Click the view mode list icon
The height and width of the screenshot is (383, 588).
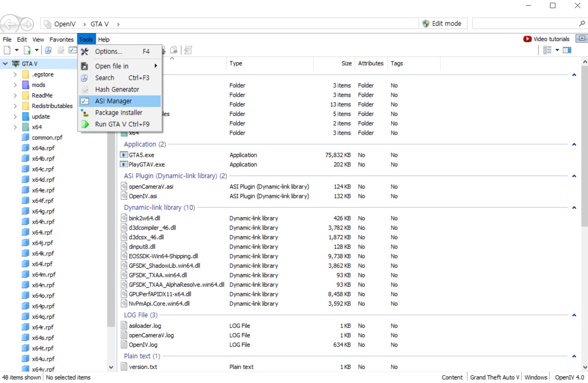(x=547, y=50)
